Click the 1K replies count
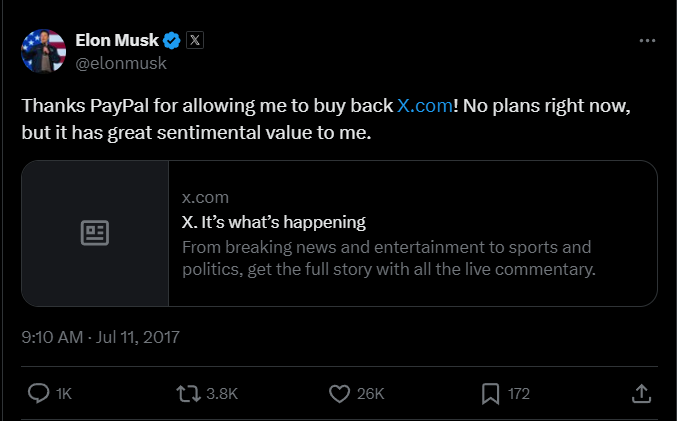The image size is (677, 421). [64, 394]
